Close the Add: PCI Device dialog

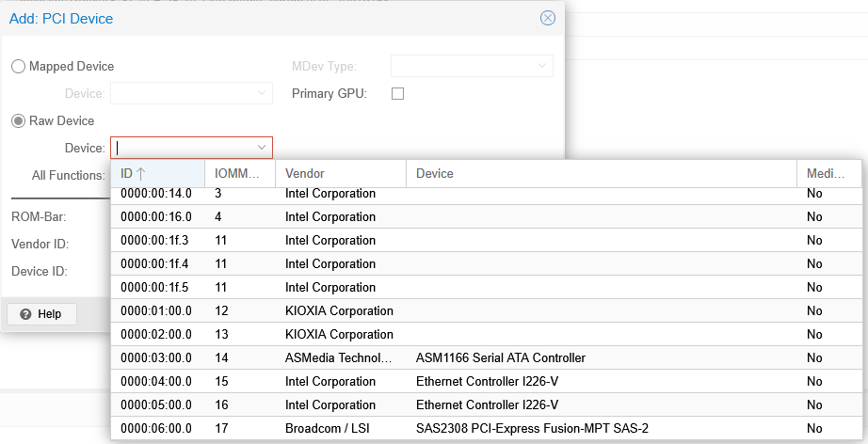(547, 18)
